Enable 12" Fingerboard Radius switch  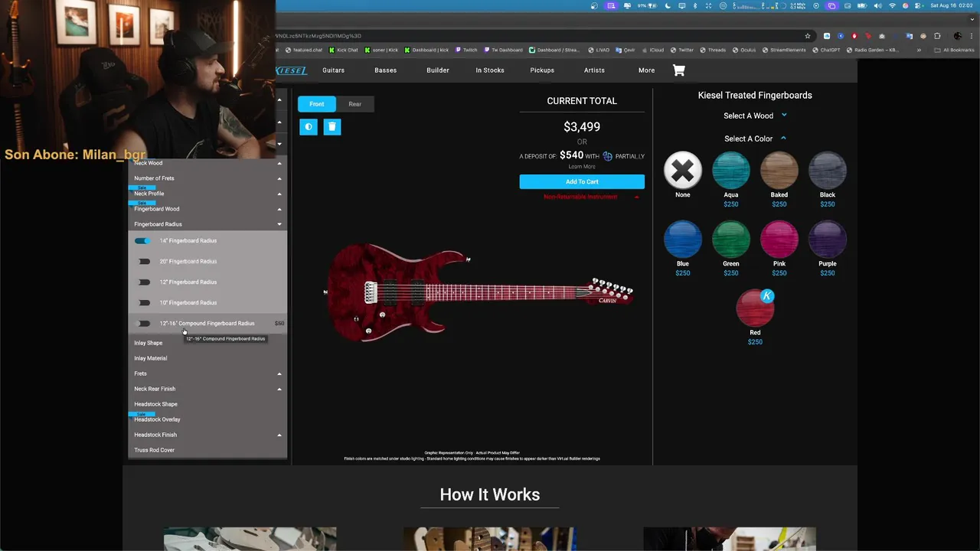[x=143, y=282]
